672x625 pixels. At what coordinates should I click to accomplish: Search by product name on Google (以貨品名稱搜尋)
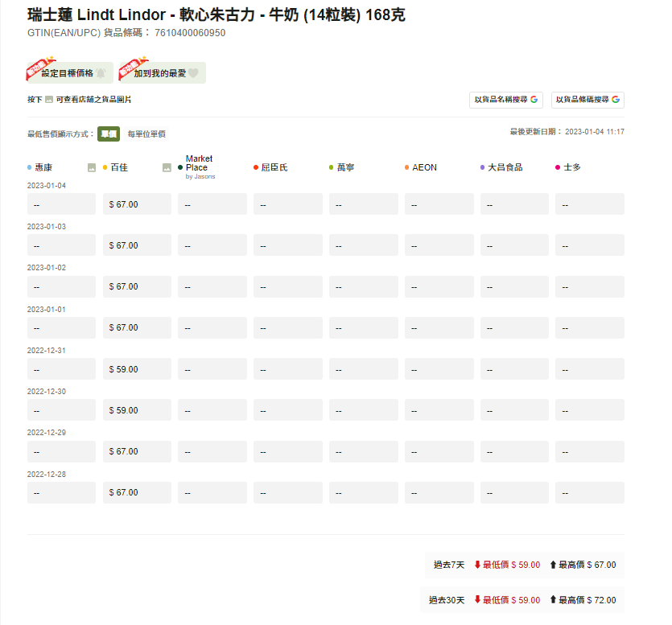pos(506,100)
